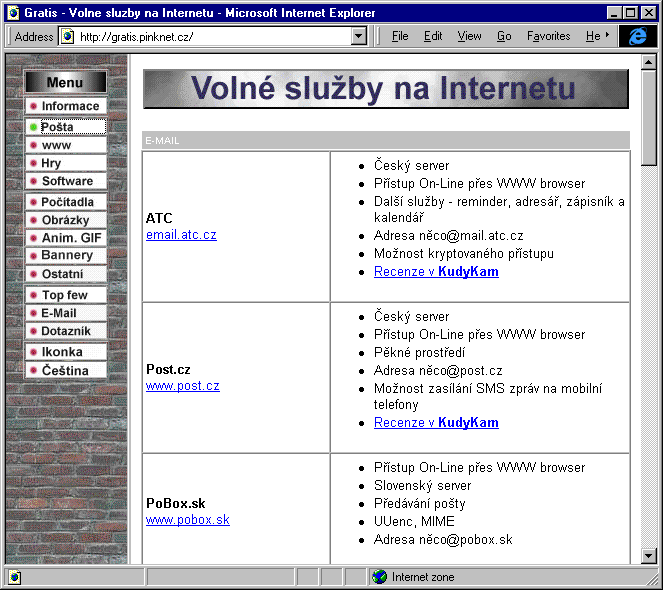This screenshot has width=663, height=590.
Task: Click the Post.cz service name text
Action: (168, 369)
